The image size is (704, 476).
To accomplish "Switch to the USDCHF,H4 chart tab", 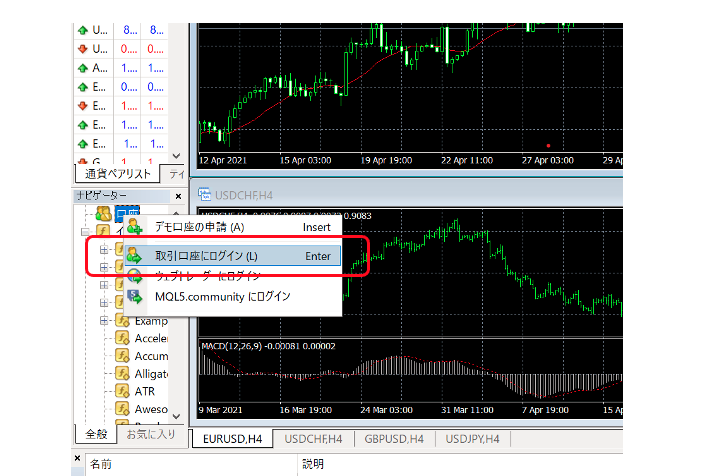I will [x=313, y=439].
